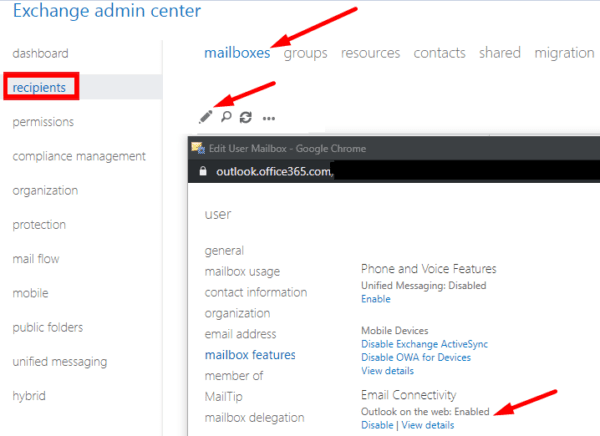Image resolution: width=600 pixels, height=436 pixels.
Task: Click the Edit User Mailbox window title
Action: tap(287, 149)
